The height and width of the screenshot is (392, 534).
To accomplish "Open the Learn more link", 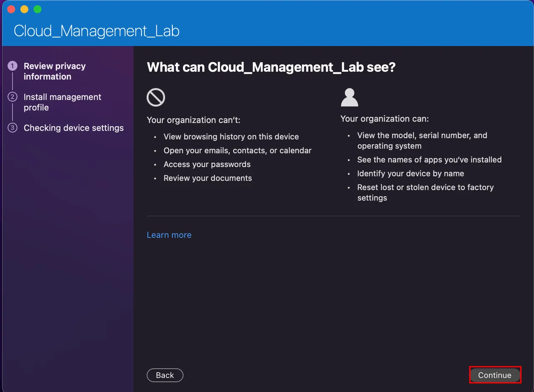I will [169, 235].
